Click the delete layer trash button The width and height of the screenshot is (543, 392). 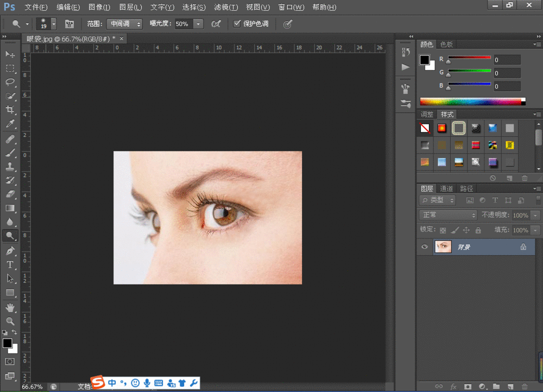point(524,387)
